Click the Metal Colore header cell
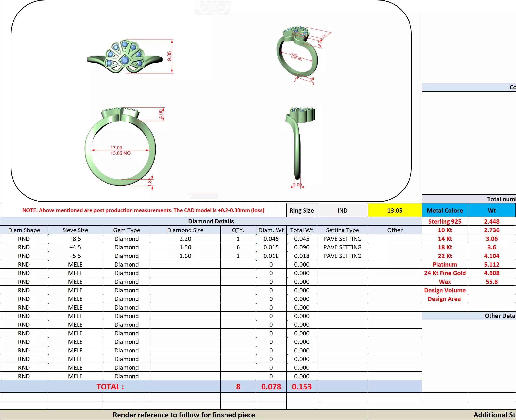 [x=445, y=210]
